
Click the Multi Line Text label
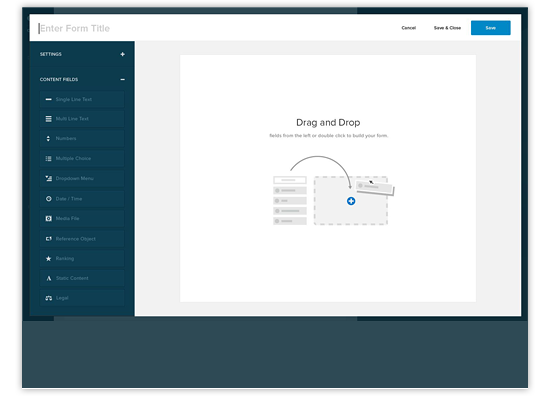click(72, 119)
